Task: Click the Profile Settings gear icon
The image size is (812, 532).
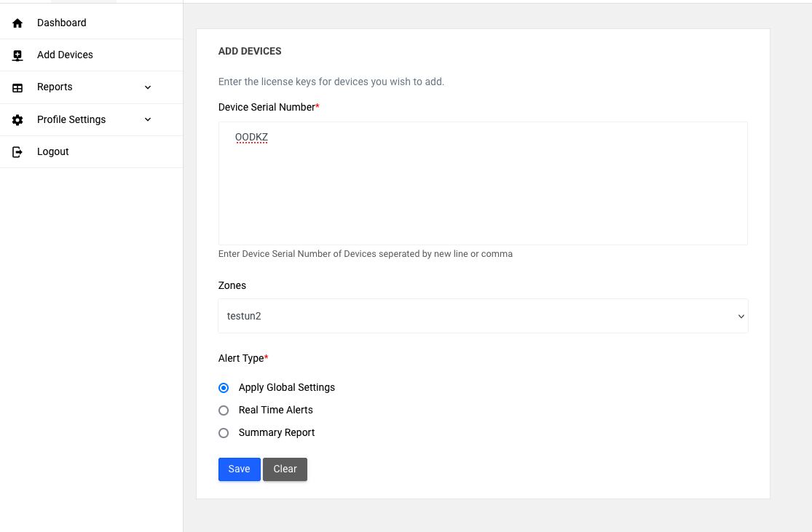Action: pyautogui.click(x=18, y=120)
